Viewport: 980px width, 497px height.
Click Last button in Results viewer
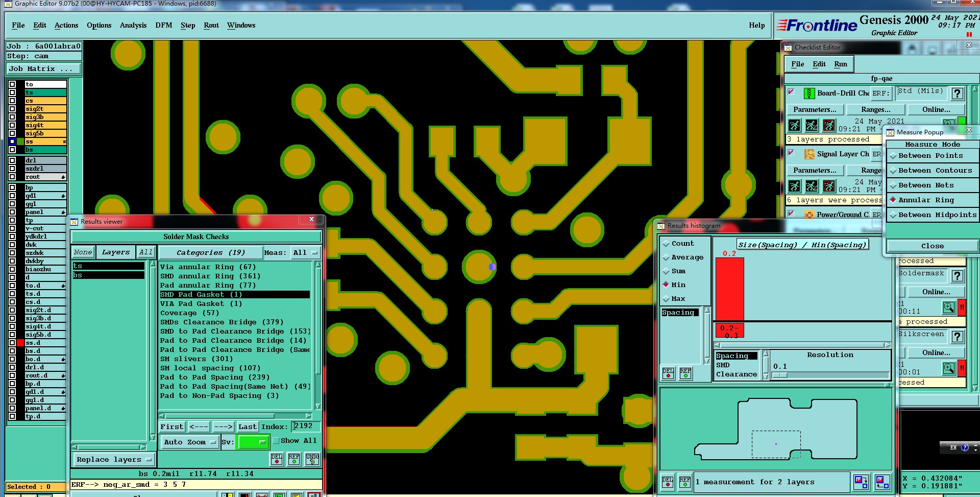pos(248,427)
